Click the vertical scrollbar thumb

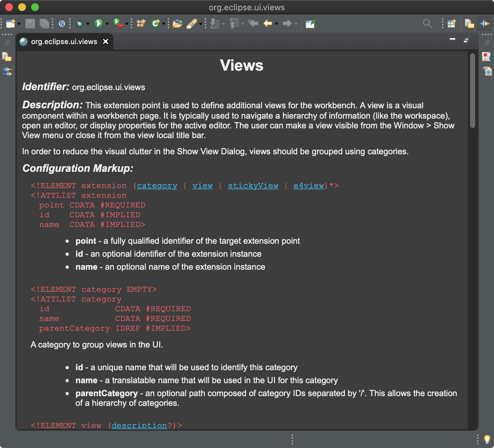point(473,91)
